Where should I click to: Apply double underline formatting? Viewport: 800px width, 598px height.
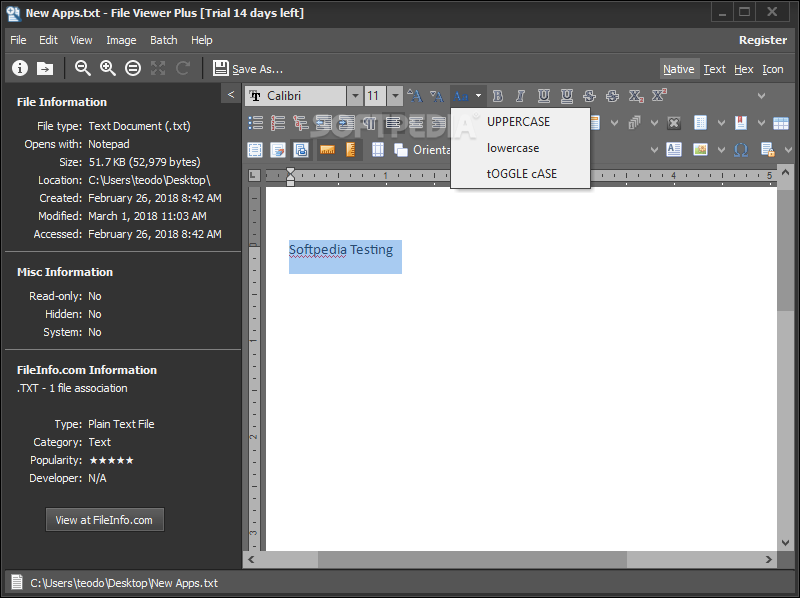[x=566, y=95]
